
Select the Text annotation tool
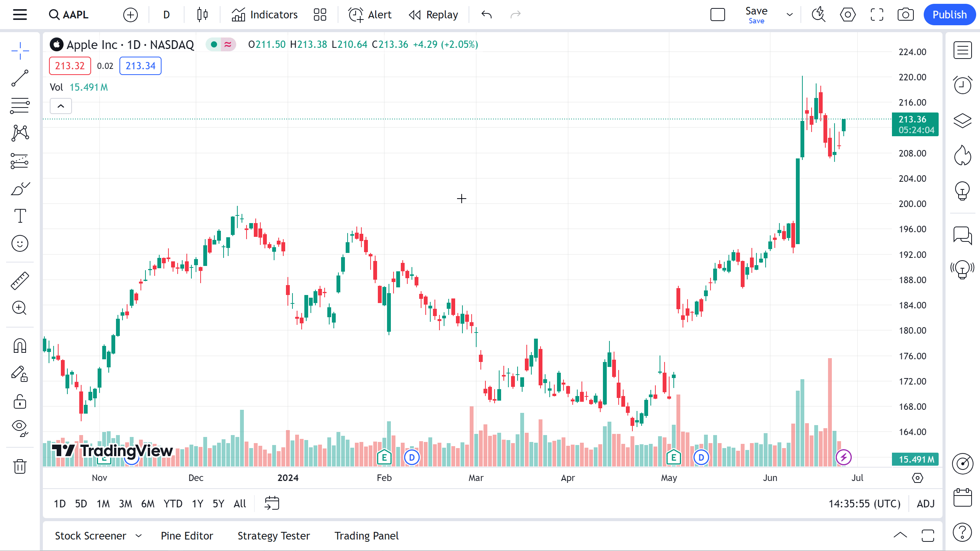click(x=20, y=216)
